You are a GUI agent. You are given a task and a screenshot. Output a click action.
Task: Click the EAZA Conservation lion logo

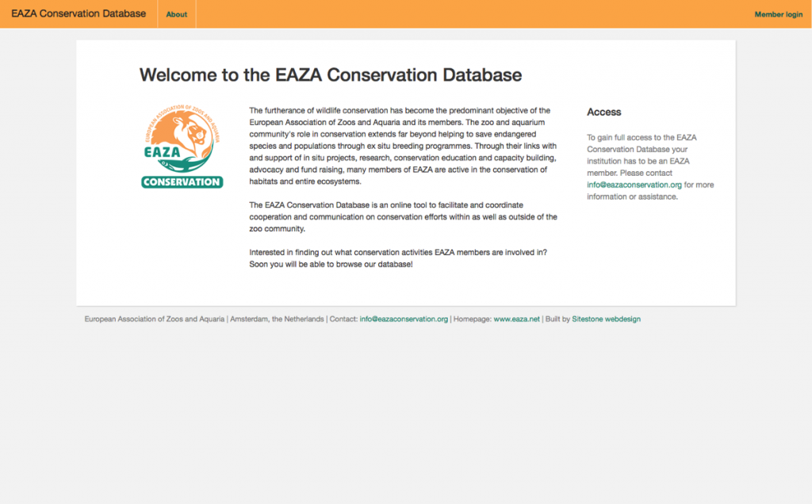[x=182, y=147]
